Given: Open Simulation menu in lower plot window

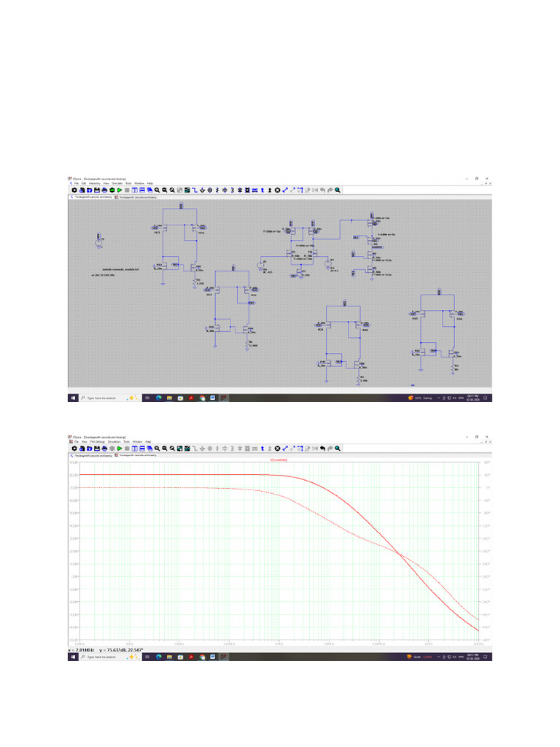Looking at the screenshot, I should click(114, 441).
